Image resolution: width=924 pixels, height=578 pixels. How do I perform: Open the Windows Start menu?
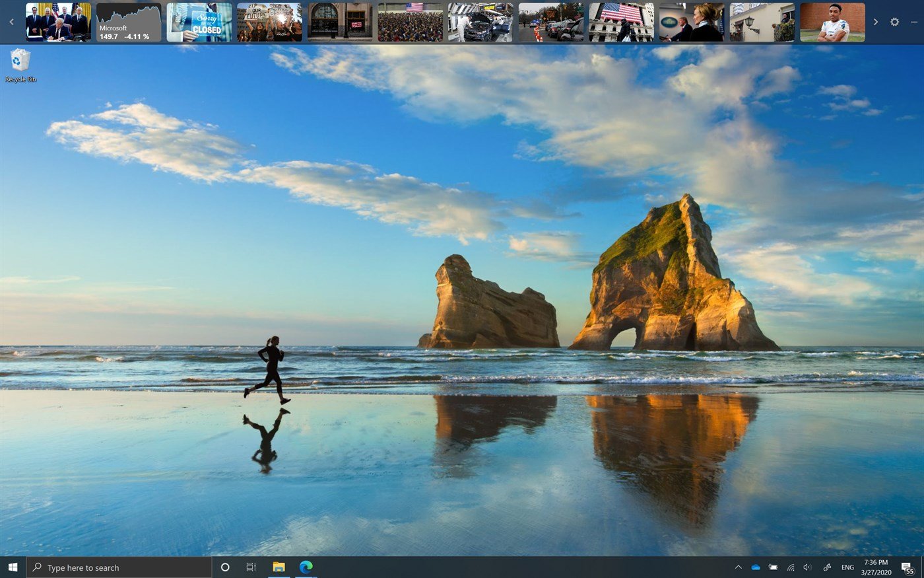click(13, 567)
